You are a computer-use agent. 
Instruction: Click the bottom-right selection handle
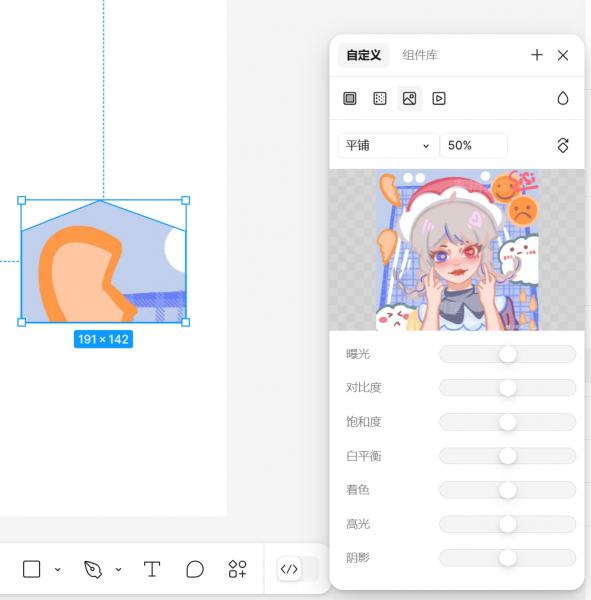coord(186,322)
